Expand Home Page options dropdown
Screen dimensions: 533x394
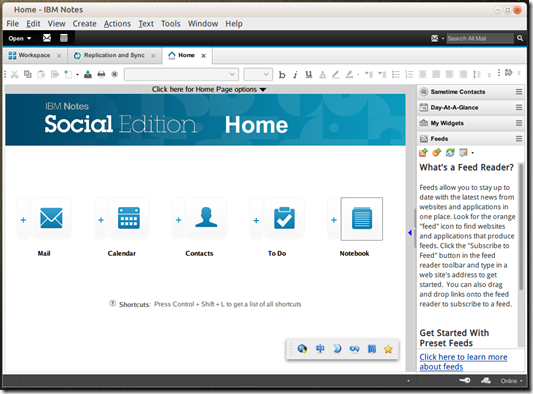(x=209, y=89)
